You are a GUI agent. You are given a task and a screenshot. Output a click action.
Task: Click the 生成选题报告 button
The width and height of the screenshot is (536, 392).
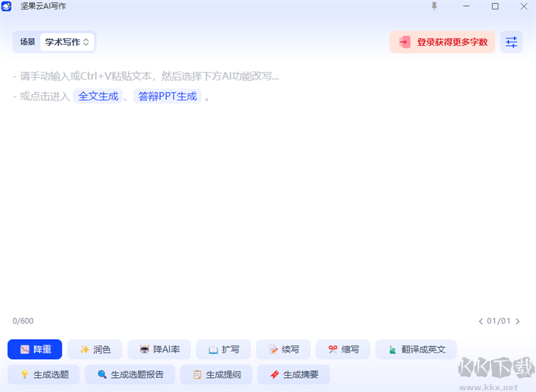coord(130,375)
